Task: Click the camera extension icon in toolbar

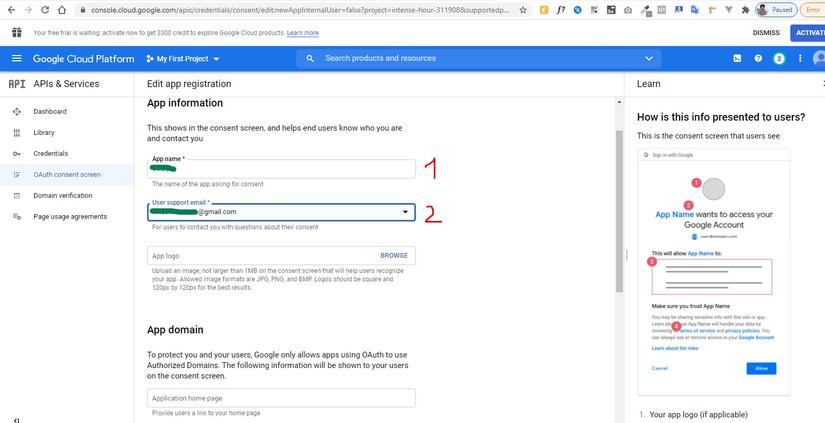Action: click(628, 10)
